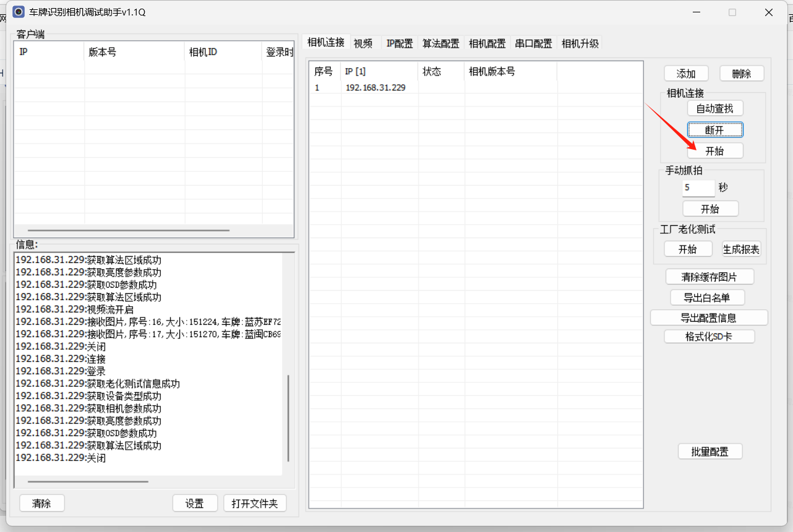Export whitelist with 导出白名单
The width and height of the screenshot is (793, 532).
click(707, 298)
